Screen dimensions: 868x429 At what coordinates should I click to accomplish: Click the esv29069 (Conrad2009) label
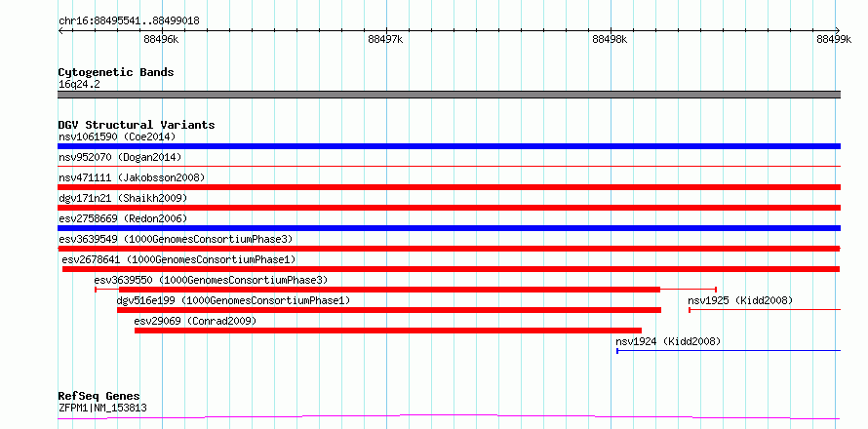tap(195, 321)
